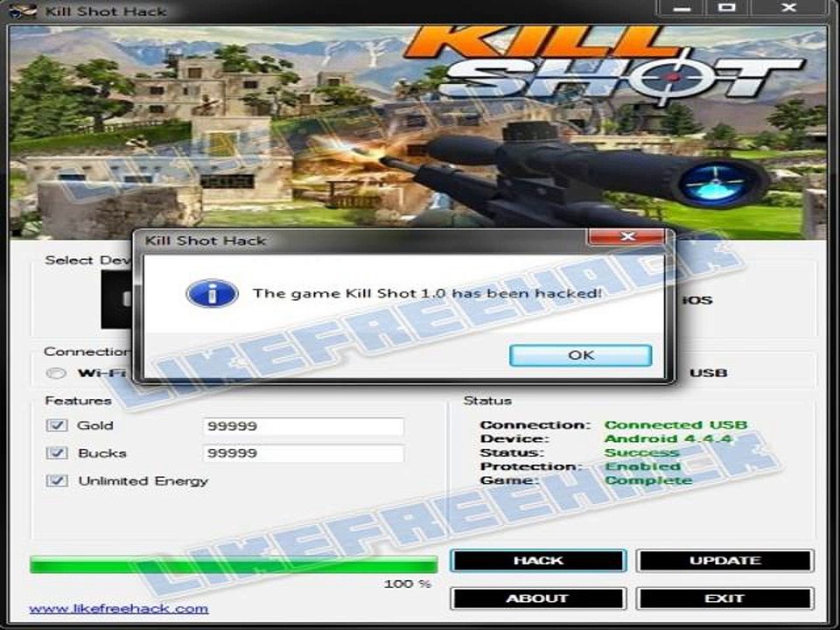This screenshot has height=630, width=840.
Task: Click the UPDATE button
Action: 724,560
